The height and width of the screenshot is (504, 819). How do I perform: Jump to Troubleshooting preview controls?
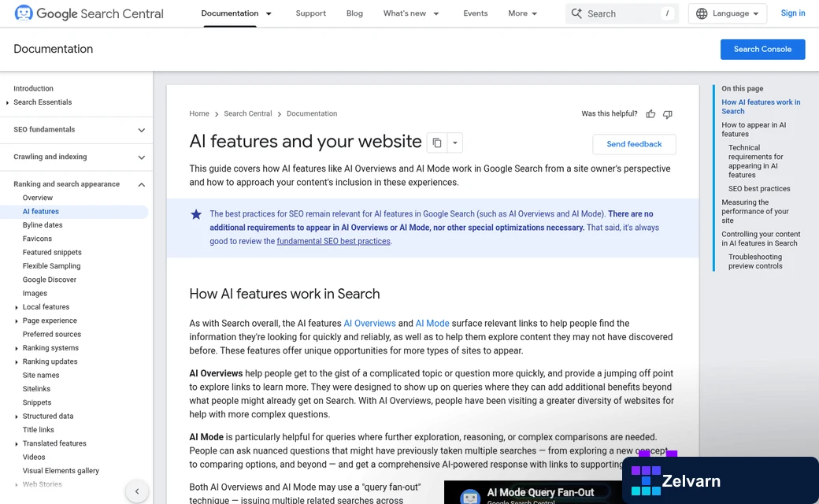coord(755,261)
